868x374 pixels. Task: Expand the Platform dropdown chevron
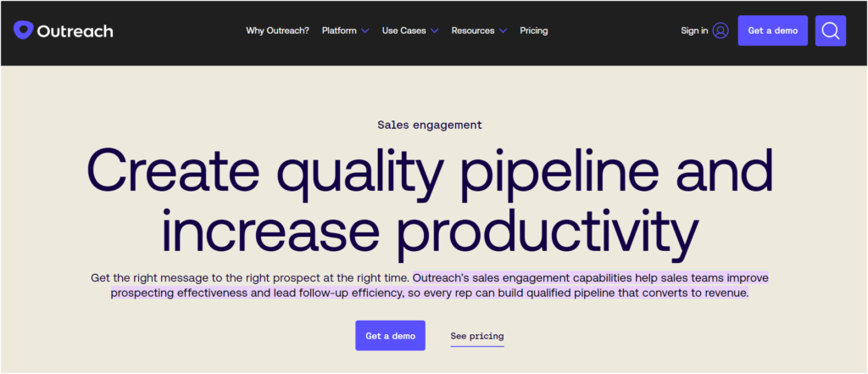[x=364, y=31]
